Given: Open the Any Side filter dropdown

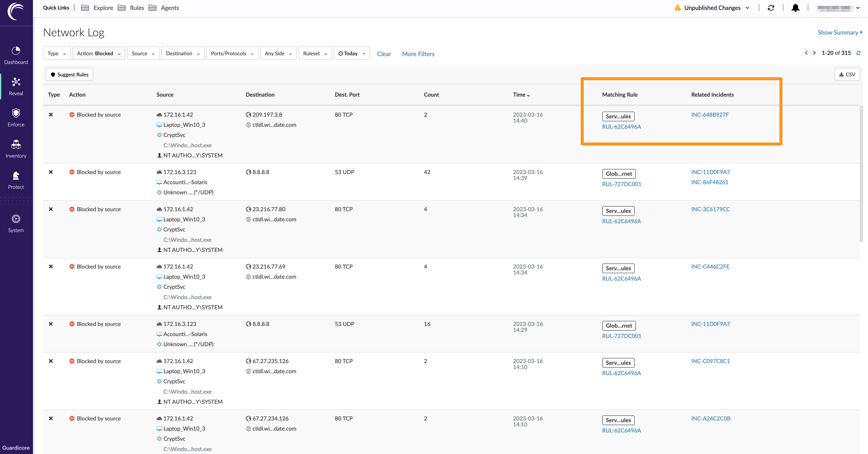Looking at the screenshot, I should tap(278, 53).
